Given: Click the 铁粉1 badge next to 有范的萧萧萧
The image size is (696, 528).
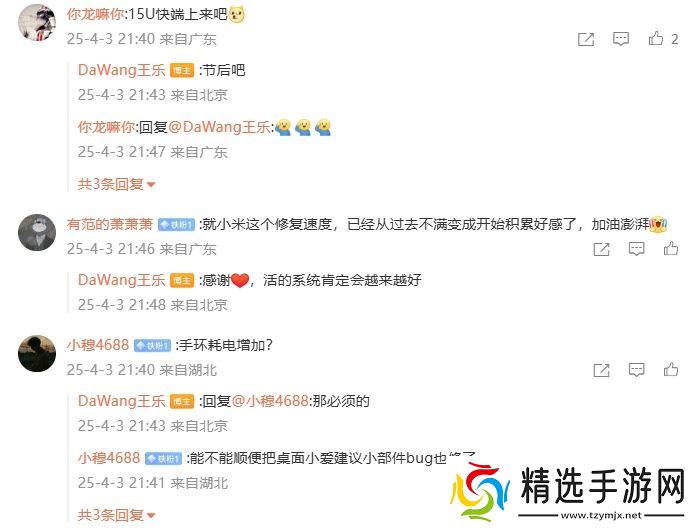Looking at the screenshot, I should [x=177, y=225].
